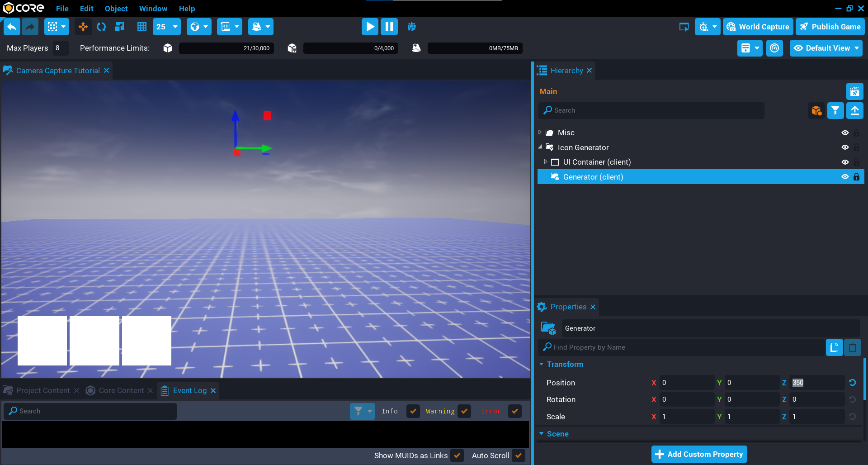Switch to the Project Content tab
Screen dimensions: 868x465
point(43,390)
